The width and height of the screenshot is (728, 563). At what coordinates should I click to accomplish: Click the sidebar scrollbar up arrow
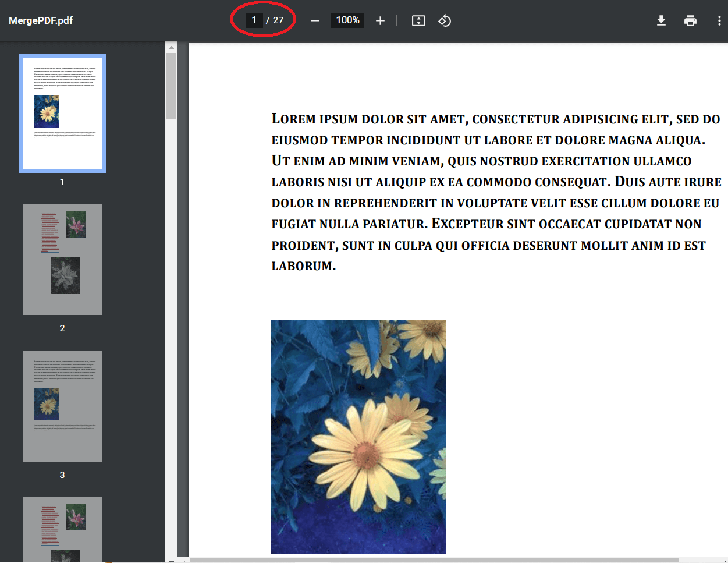pyautogui.click(x=171, y=47)
